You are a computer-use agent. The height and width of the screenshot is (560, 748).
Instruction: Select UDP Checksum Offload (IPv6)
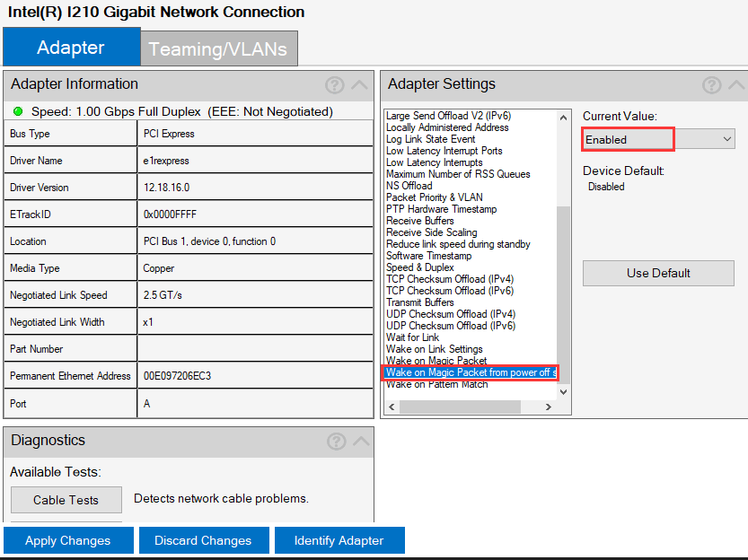(451, 326)
